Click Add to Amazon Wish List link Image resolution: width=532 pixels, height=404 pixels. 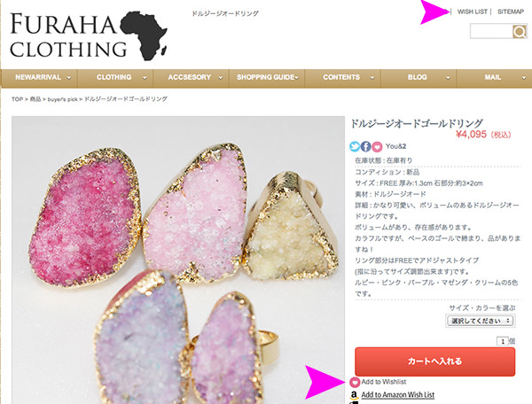tap(397, 395)
